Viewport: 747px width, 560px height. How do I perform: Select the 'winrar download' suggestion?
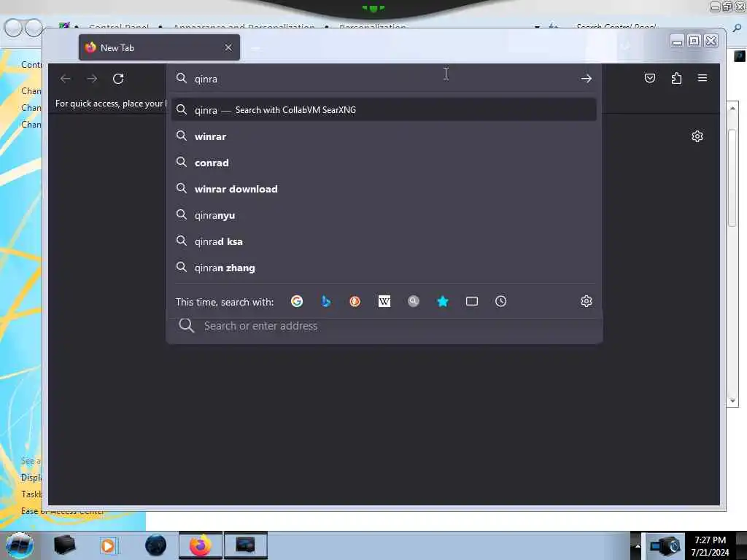[x=384, y=189]
